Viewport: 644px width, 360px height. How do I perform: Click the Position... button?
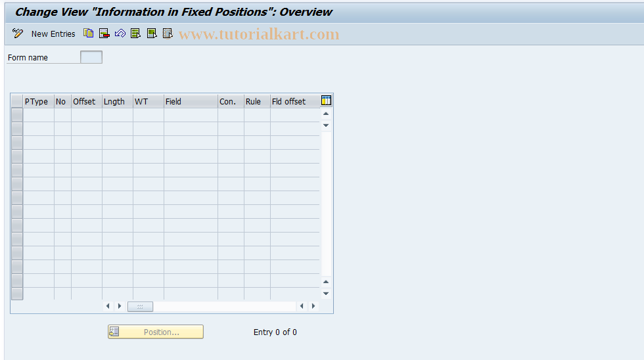156,332
